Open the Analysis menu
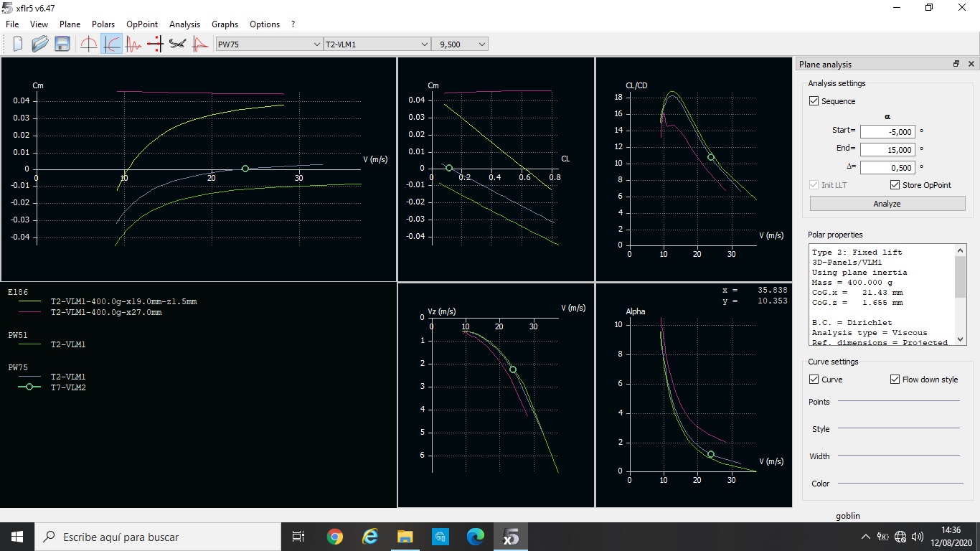Image resolution: width=980 pixels, height=551 pixels. (184, 24)
